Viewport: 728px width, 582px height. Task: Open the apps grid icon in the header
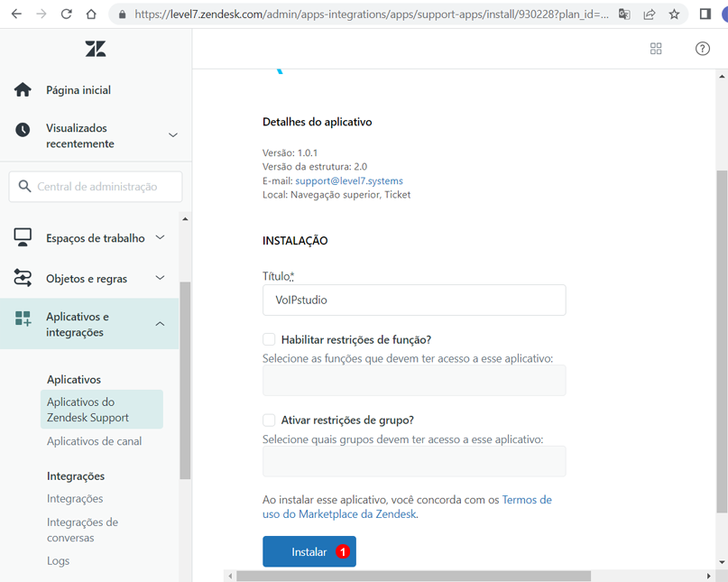point(656,48)
